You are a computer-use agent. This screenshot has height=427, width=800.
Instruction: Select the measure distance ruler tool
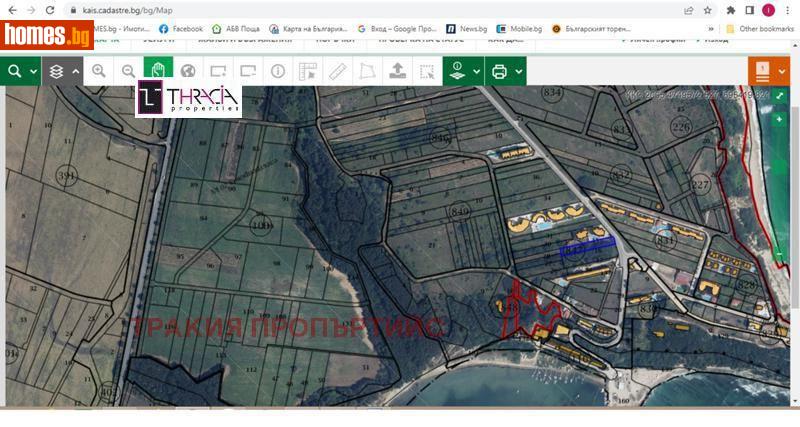338,71
